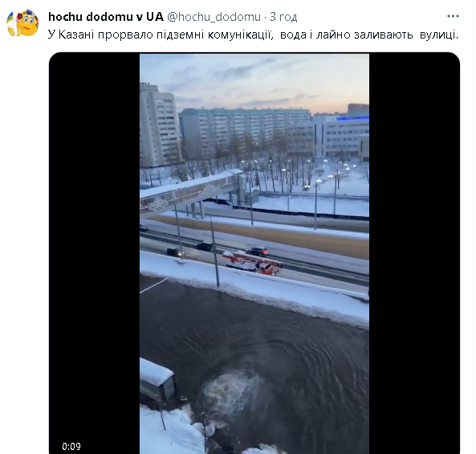
Task: Open the @hochu_dodomu handle link
Action: point(214,17)
